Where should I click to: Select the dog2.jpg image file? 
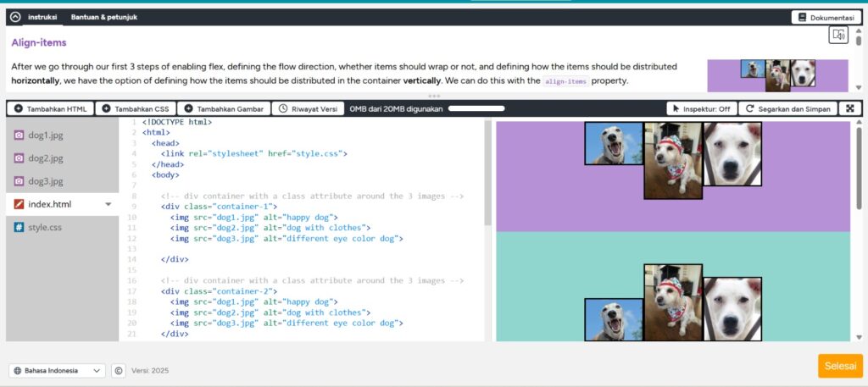point(46,158)
